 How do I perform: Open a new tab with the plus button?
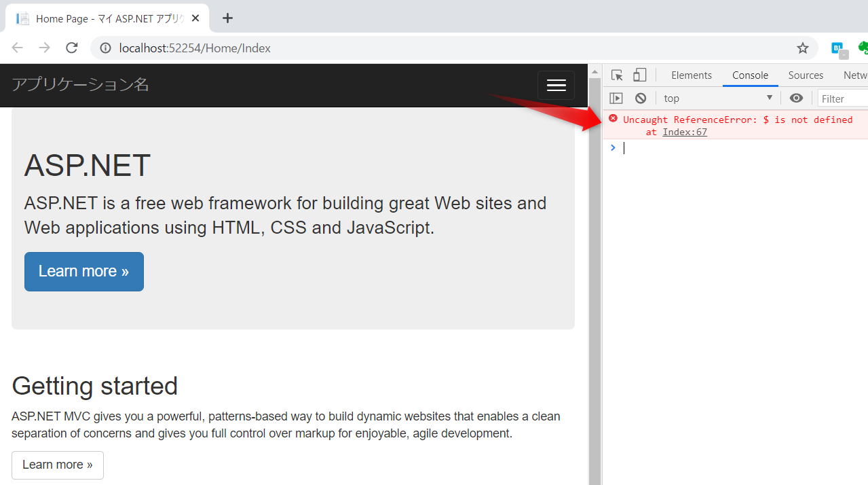pos(227,18)
